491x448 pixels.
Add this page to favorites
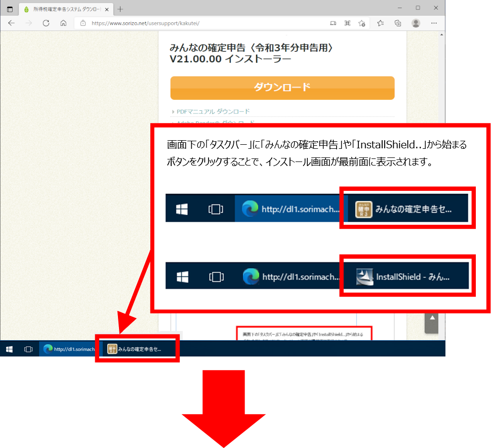click(x=362, y=23)
